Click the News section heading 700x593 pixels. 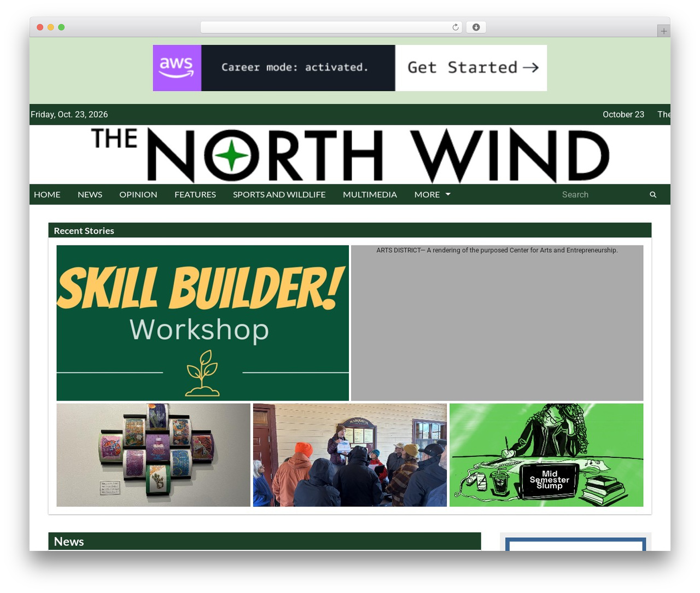[69, 542]
